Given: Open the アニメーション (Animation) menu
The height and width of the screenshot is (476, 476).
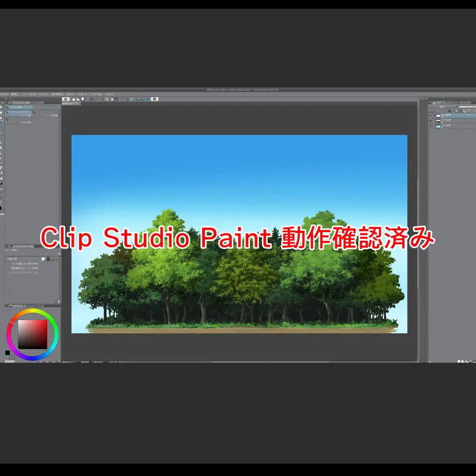Looking at the screenshot, I should click(x=29, y=94).
